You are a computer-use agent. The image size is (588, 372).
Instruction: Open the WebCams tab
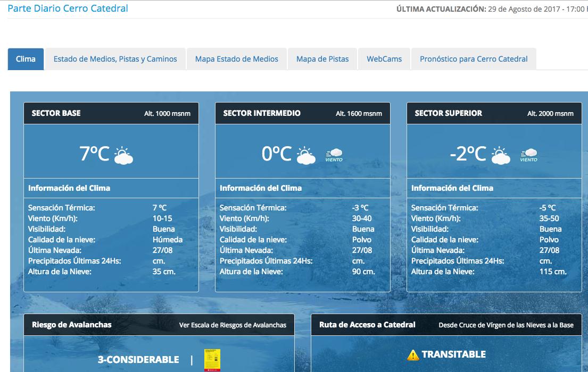384,59
